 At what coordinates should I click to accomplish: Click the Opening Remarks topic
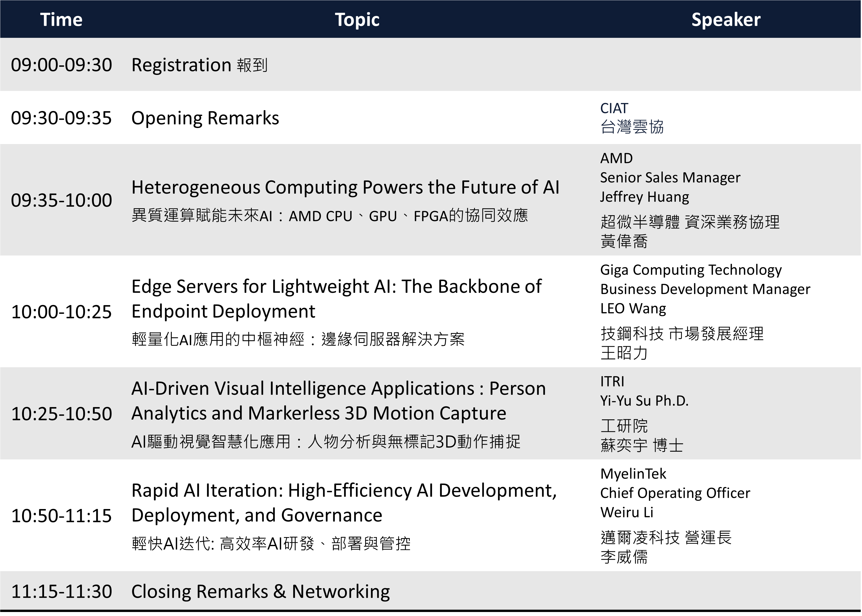[x=205, y=118]
